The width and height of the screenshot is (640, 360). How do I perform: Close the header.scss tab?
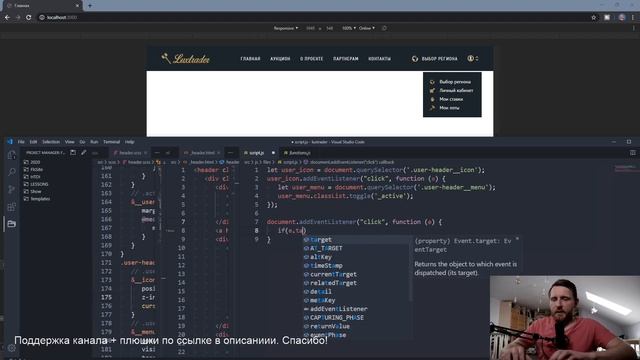click(x=145, y=153)
